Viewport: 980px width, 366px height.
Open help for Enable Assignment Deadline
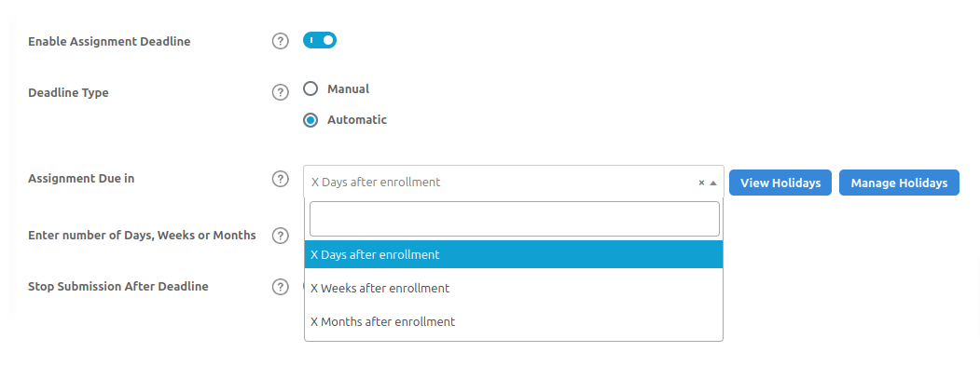point(281,42)
